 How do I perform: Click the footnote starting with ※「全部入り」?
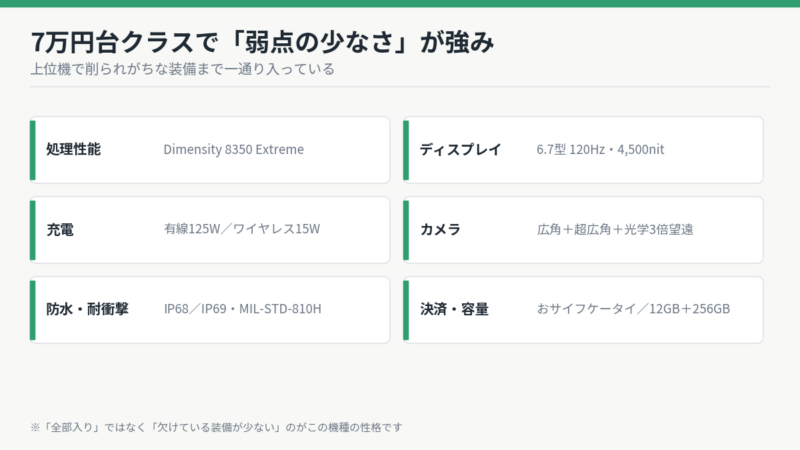pos(216,428)
